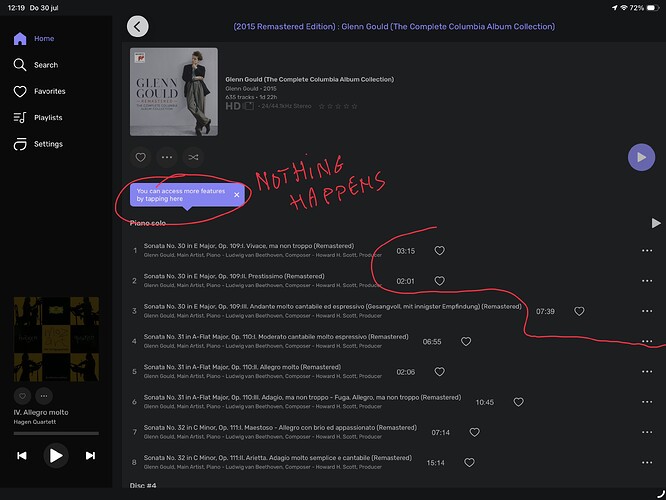Rate album with first star
This screenshot has height=500, width=666.
322,106
